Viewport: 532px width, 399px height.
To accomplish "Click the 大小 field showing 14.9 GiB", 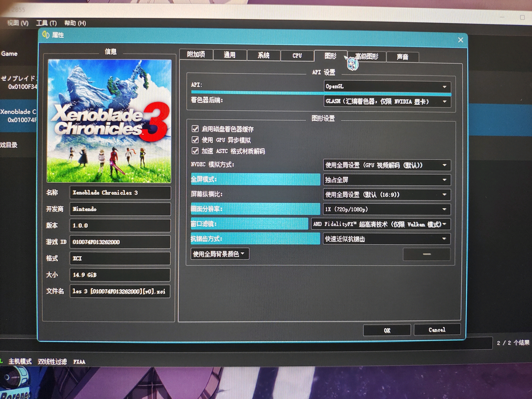I will (120, 275).
